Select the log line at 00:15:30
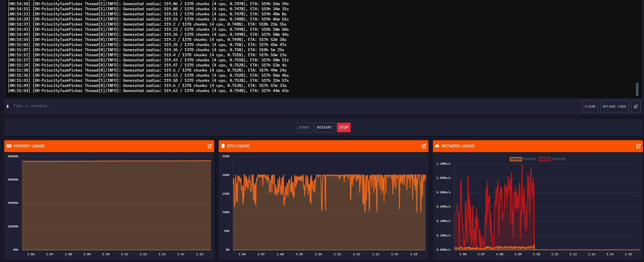 tap(147, 70)
